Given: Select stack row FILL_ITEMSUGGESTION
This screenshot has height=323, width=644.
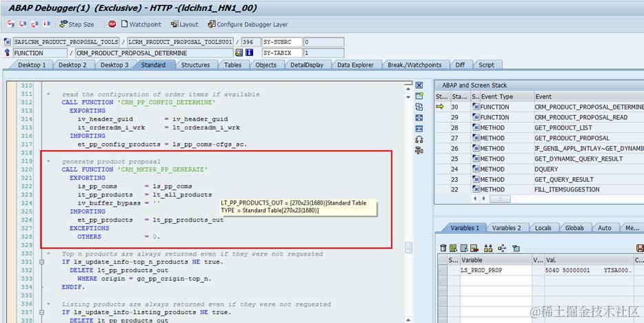Looking at the screenshot, I should click(x=540, y=189).
